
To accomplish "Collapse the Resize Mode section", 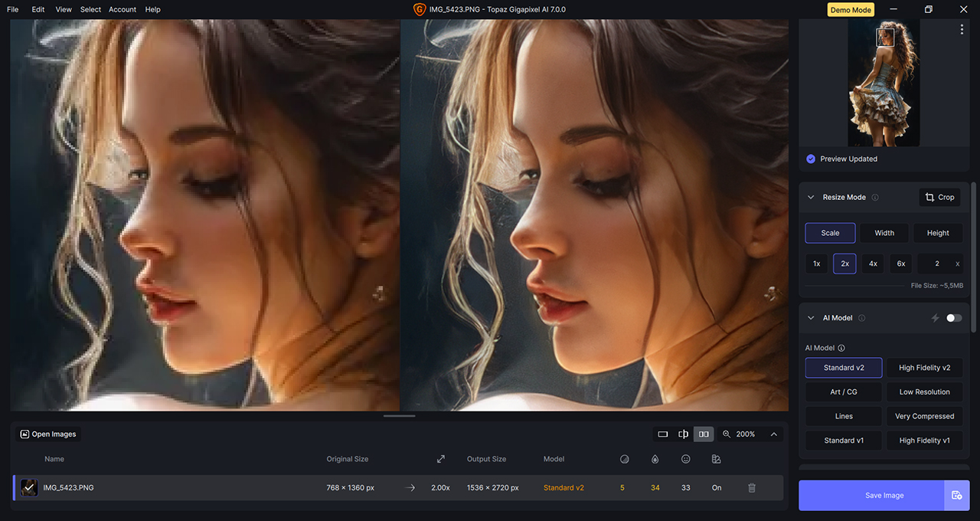I will pos(811,197).
